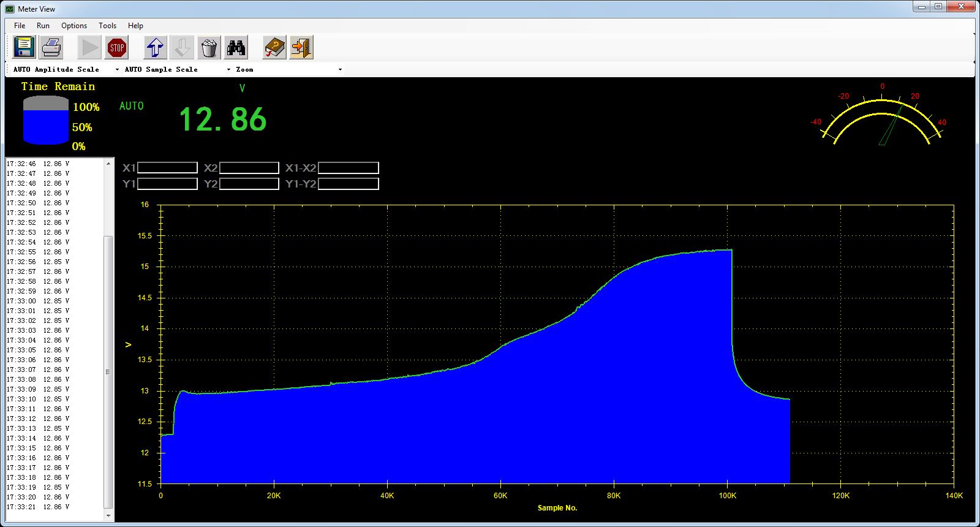Click the X1 cursor field

point(167,168)
